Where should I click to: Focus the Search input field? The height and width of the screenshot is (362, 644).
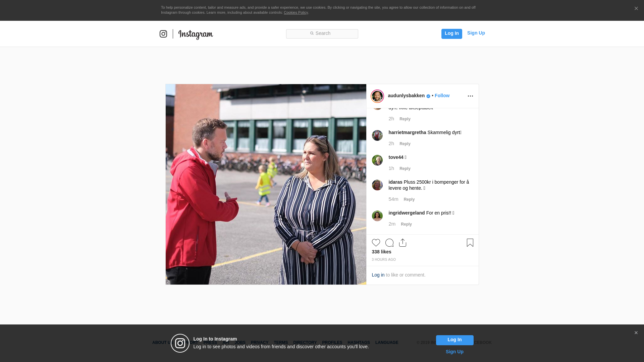click(322, 34)
